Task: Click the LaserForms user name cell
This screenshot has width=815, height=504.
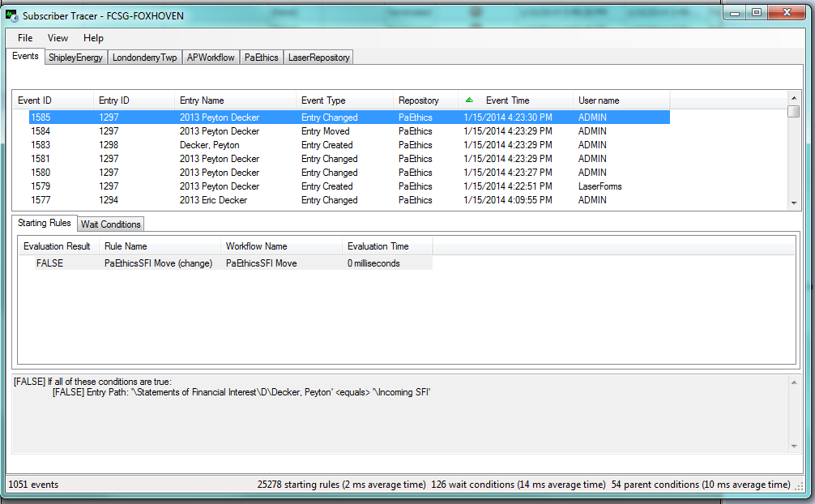Action: (x=600, y=186)
